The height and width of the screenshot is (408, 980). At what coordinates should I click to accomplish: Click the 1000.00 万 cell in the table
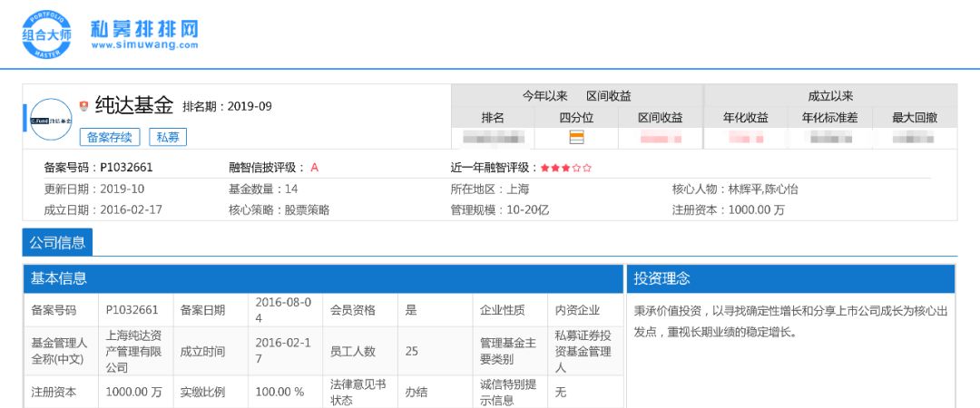[x=135, y=392]
